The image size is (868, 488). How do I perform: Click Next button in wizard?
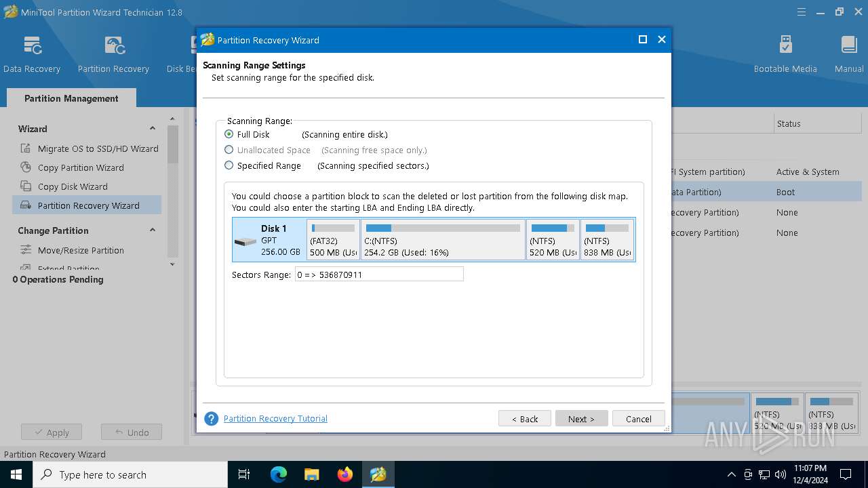[581, 419]
